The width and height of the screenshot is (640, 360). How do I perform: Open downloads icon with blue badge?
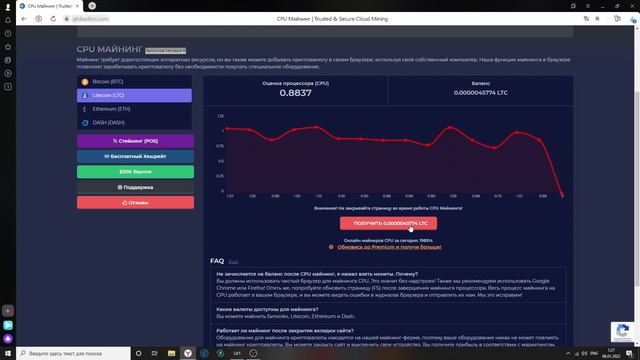click(x=633, y=19)
